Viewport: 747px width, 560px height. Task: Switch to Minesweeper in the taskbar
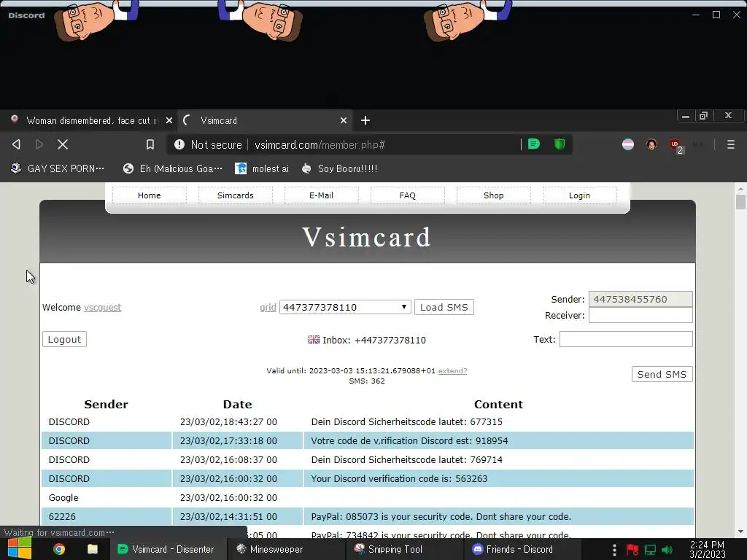point(287,549)
